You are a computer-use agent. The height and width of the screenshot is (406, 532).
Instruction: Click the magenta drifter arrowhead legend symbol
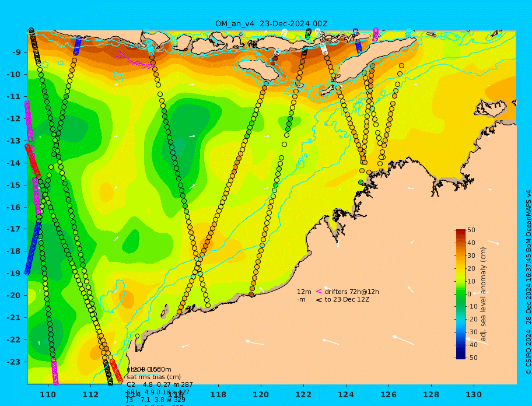tap(319, 291)
